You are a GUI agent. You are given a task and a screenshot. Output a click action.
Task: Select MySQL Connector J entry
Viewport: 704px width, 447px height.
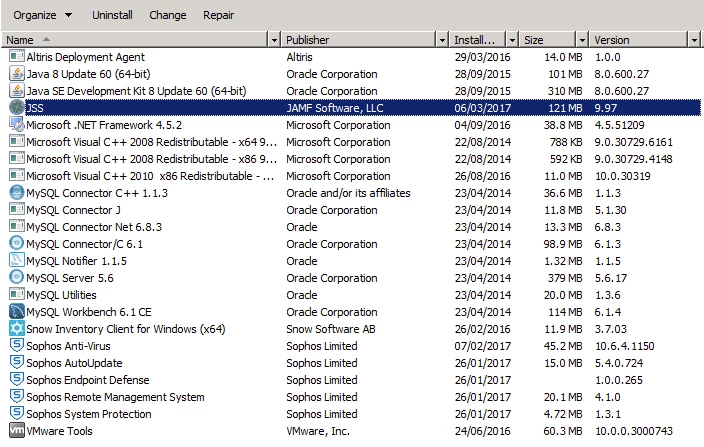pos(74,210)
